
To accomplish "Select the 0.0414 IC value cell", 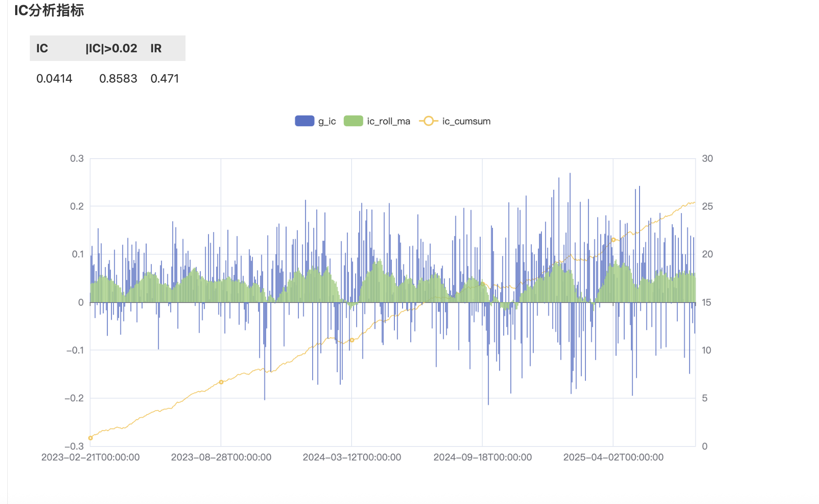I will 54,79.
